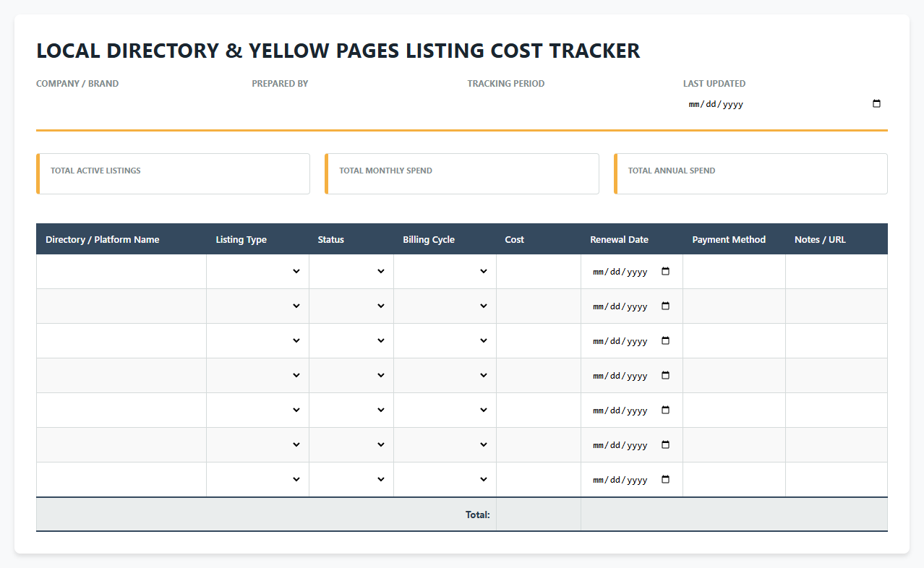Click first row Directory / Platform Name cell
The width and height of the screenshot is (924, 568).
click(121, 272)
